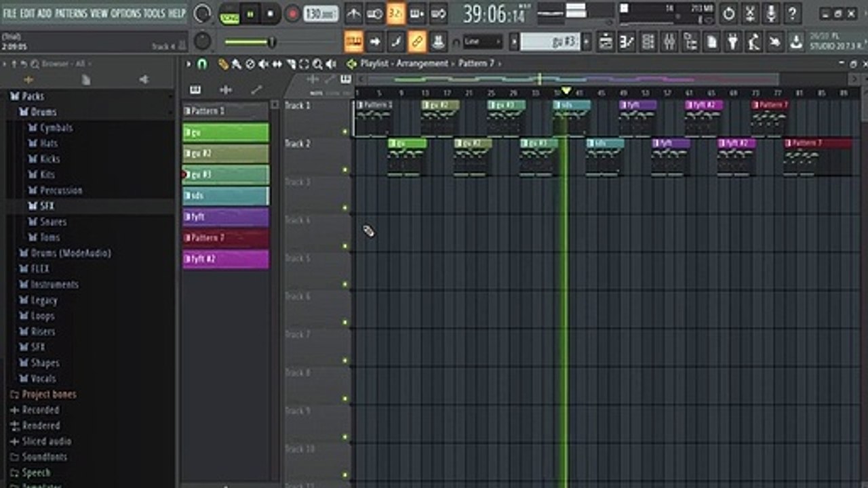
Task: Select the Draw pencil tool in Playlist
Action: [222, 64]
